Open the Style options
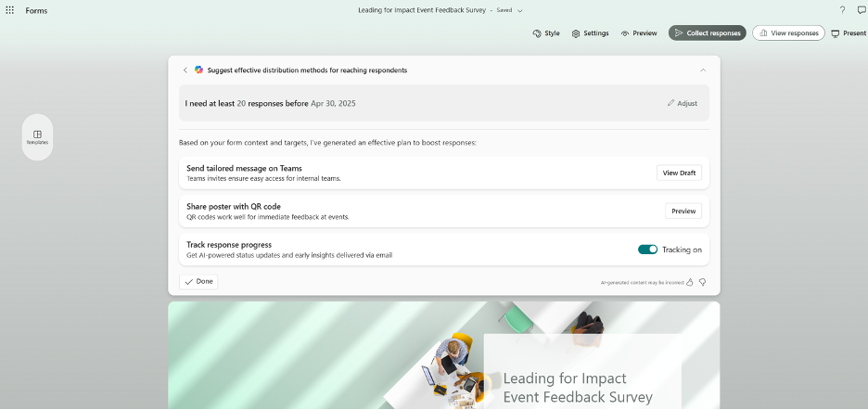 pyautogui.click(x=546, y=33)
